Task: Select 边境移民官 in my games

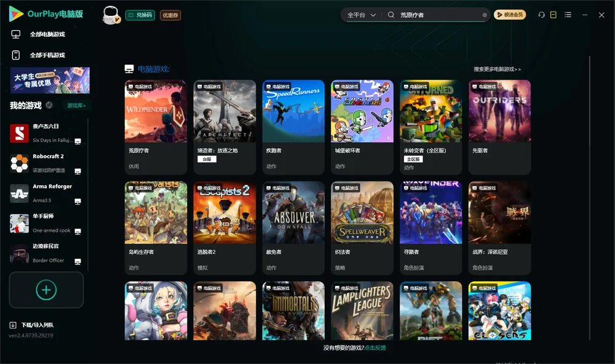Action: click(46, 253)
